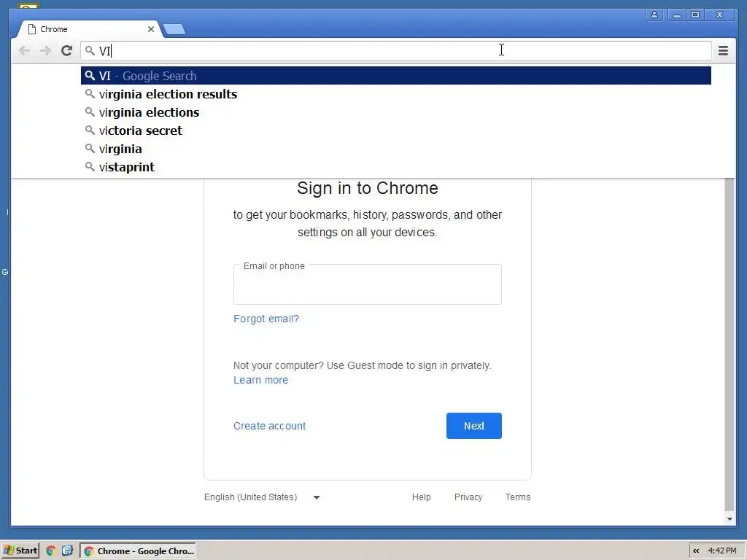Click the 'Create account' link

[270, 426]
